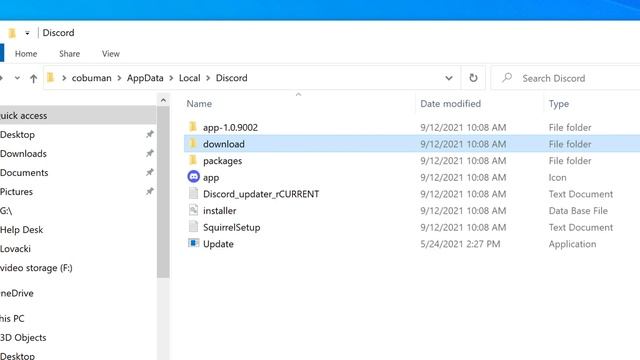Open Pictures in navigation pane
Screen dimensions: 640x360
[16, 191]
